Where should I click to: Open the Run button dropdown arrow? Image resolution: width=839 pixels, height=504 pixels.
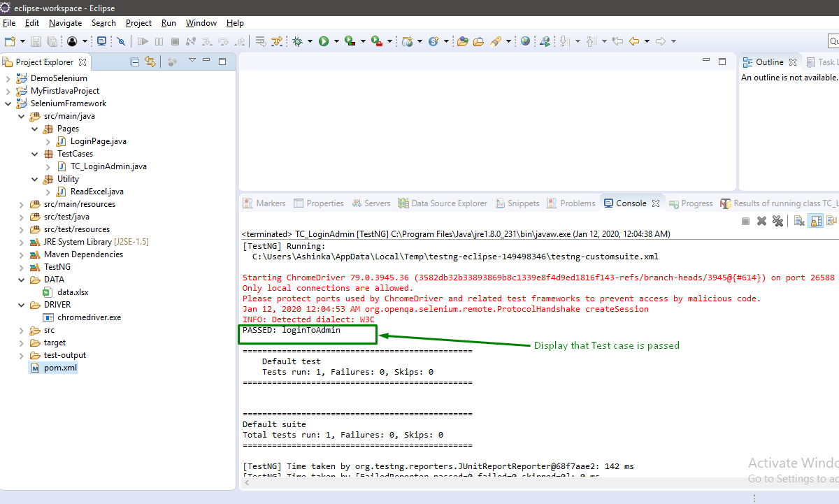336,41
